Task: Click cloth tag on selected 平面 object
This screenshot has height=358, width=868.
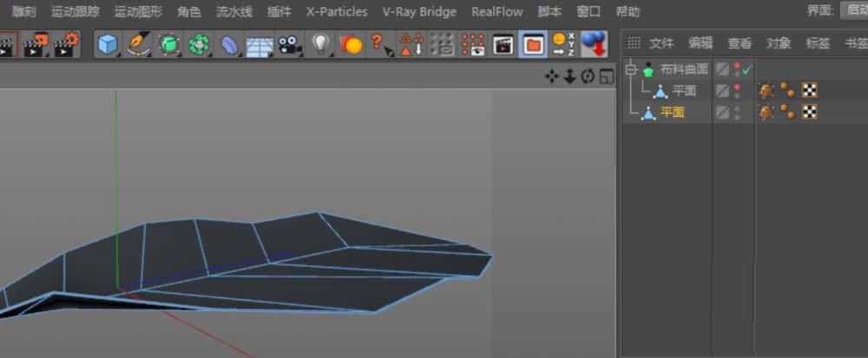Action: [766, 112]
